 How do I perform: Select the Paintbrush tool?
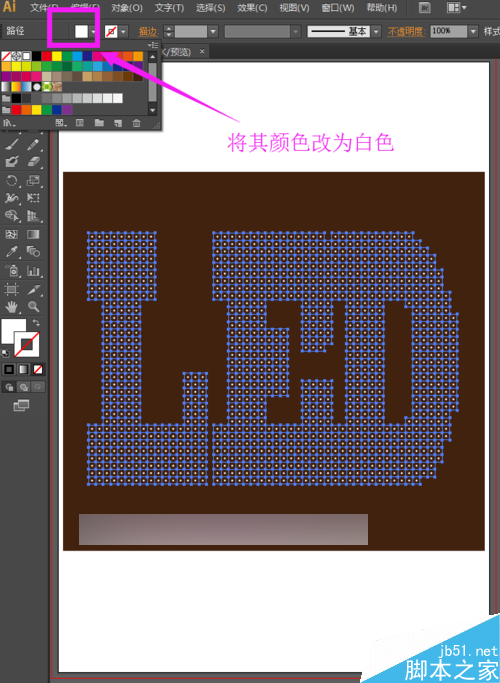[x=12, y=144]
